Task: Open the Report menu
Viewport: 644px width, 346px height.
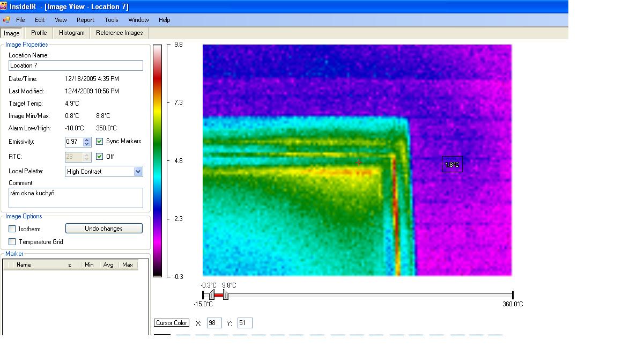Action: [85, 20]
